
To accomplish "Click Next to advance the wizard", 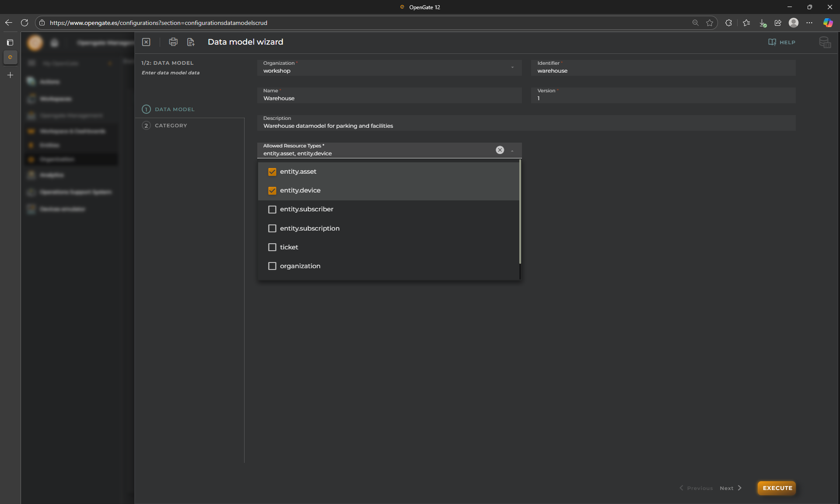I will tap(731, 488).
